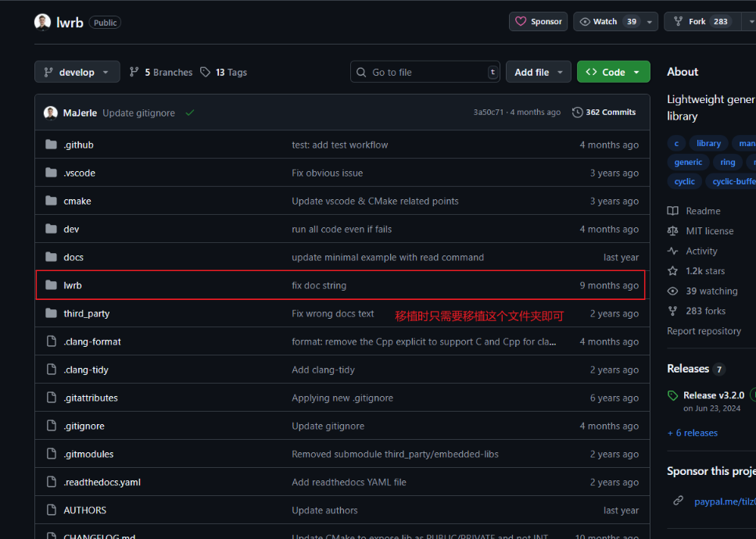Select the 'ring' topic tag
Viewport: 756px width, 539px height.
[x=728, y=162]
